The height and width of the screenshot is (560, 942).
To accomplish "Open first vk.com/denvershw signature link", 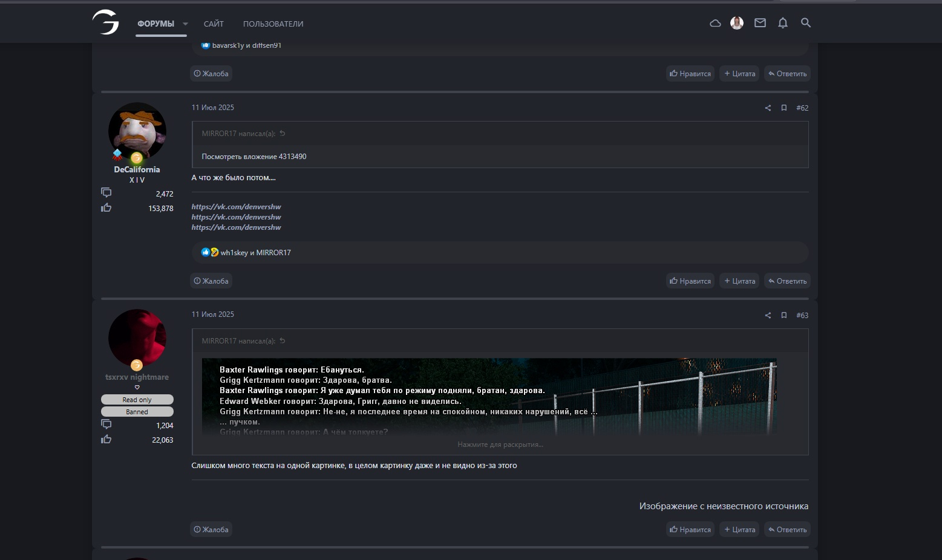I will point(236,207).
